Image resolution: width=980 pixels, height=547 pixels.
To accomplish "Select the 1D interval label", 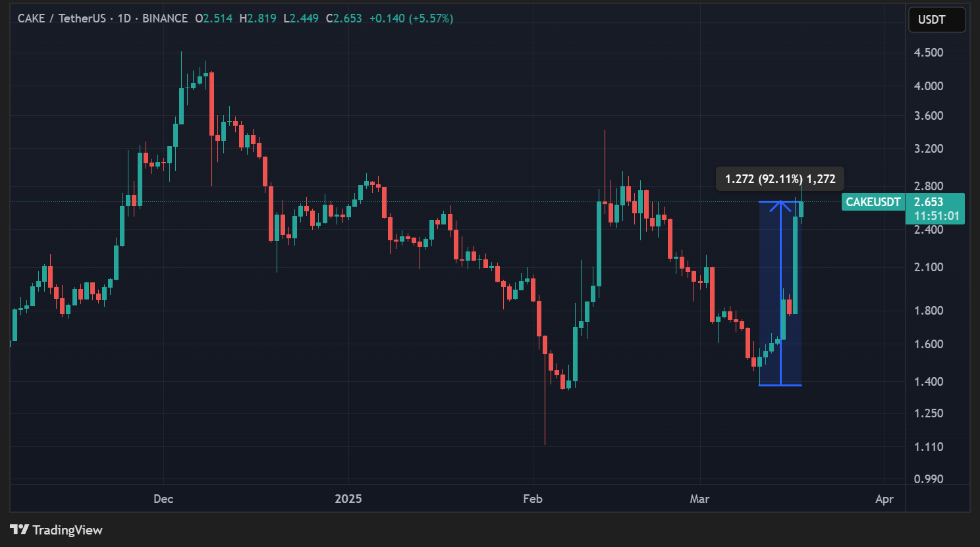I will point(124,18).
